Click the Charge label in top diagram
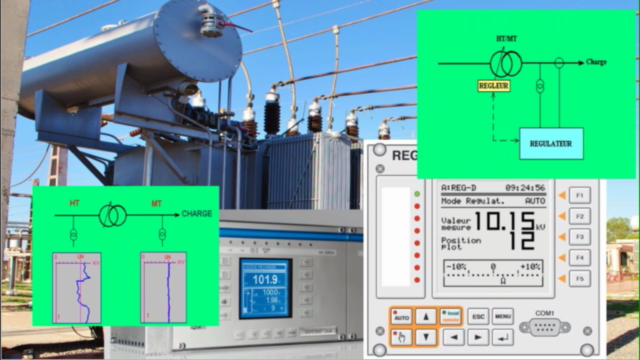640x360 pixels. coord(596,62)
